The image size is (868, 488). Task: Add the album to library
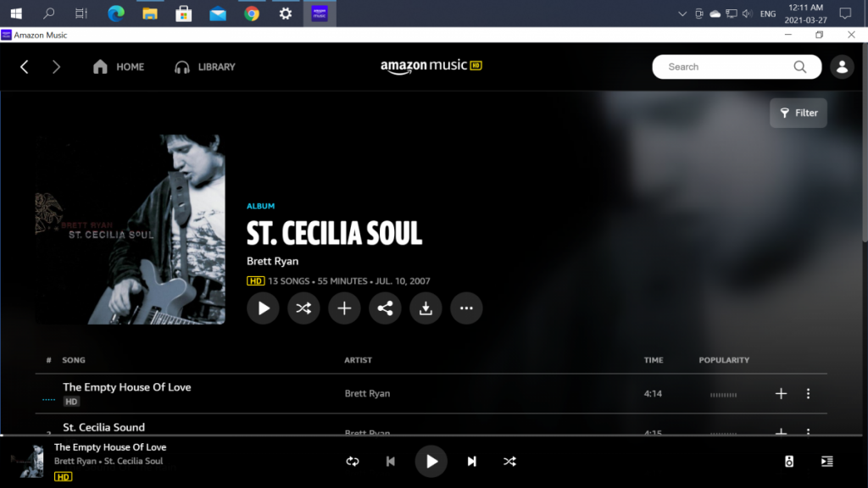click(x=344, y=308)
